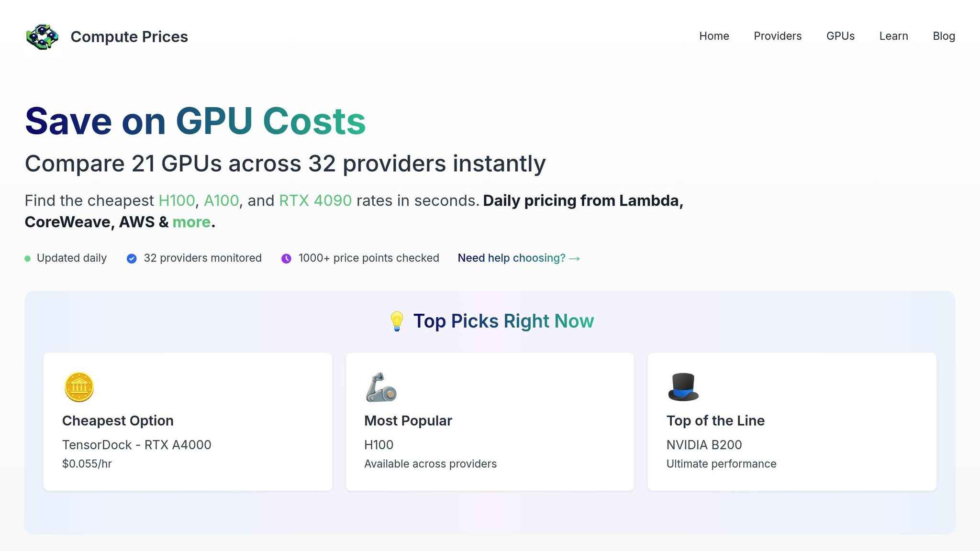The image size is (980, 551).
Task: Open the Blog navigation item
Action: [x=943, y=36]
